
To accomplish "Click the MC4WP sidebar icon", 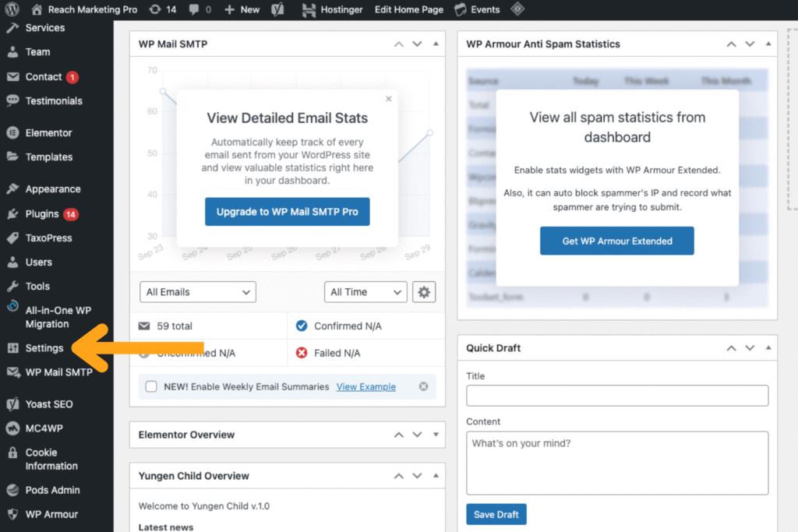I will pos(12,428).
